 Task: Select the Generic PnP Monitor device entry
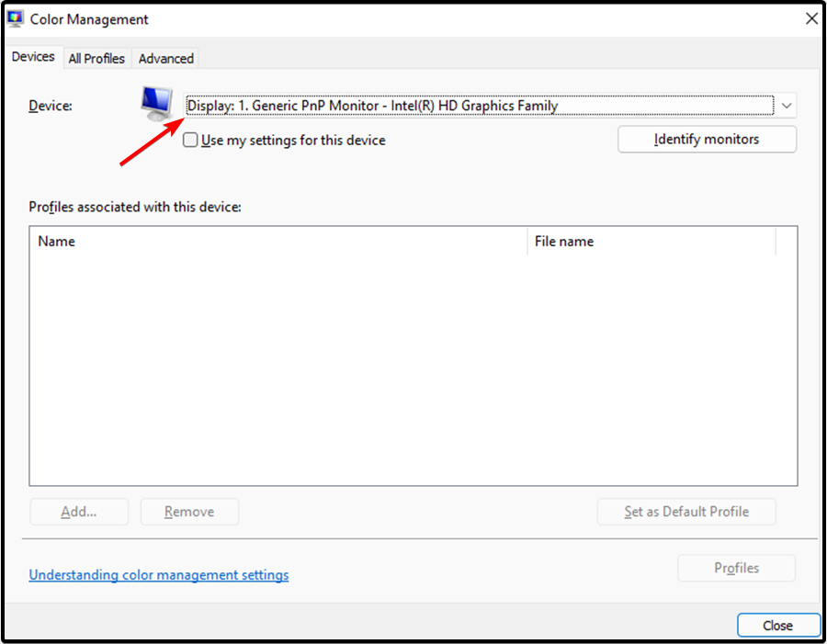(x=368, y=105)
